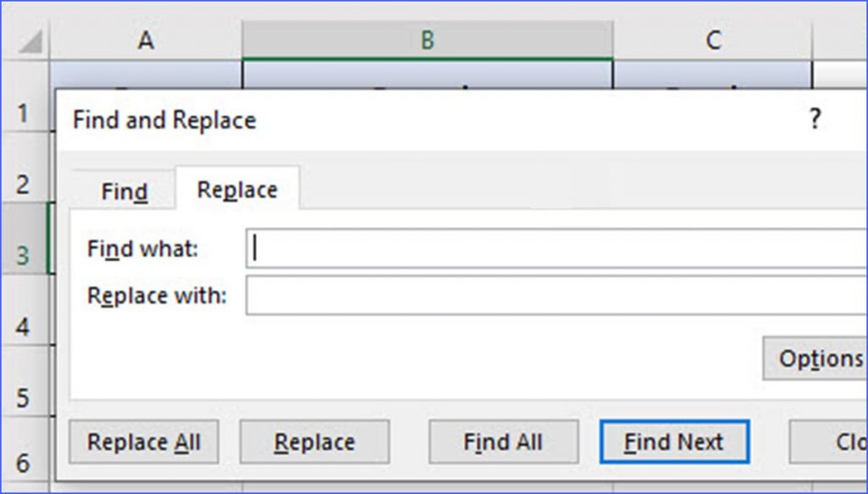Click the Replace All button
Viewport: 868px width, 494px height.
click(x=143, y=441)
